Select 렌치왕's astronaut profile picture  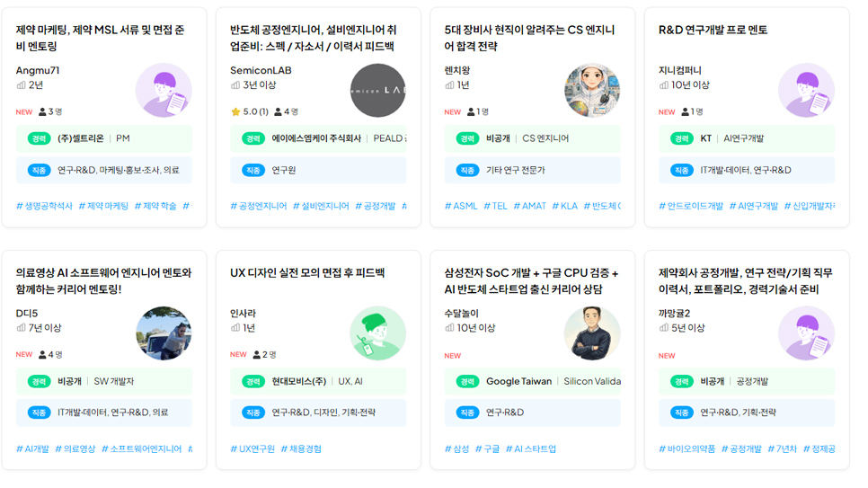(592, 90)
